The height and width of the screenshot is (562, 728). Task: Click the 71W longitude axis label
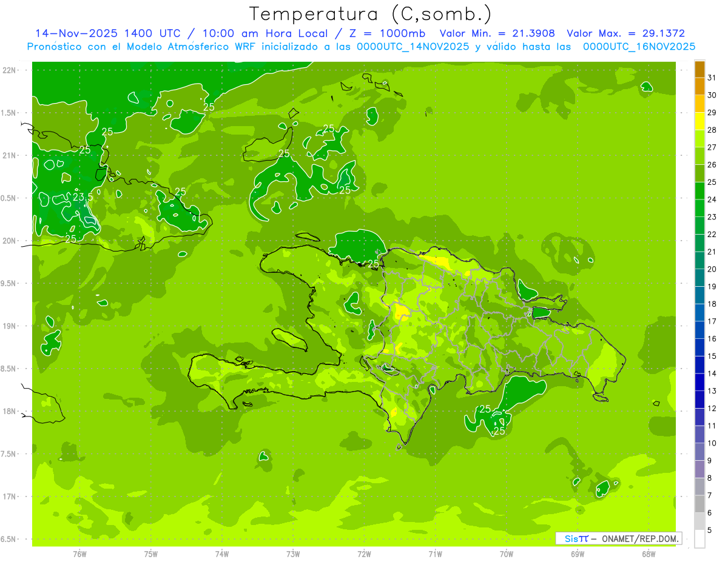(435, 554)
